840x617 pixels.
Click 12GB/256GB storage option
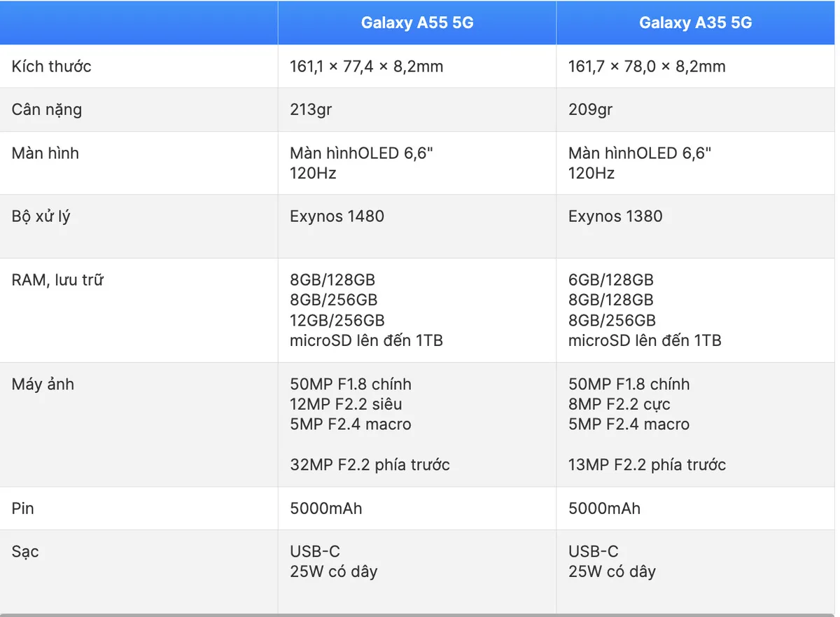pyautogui.click(x=337, y=321)
